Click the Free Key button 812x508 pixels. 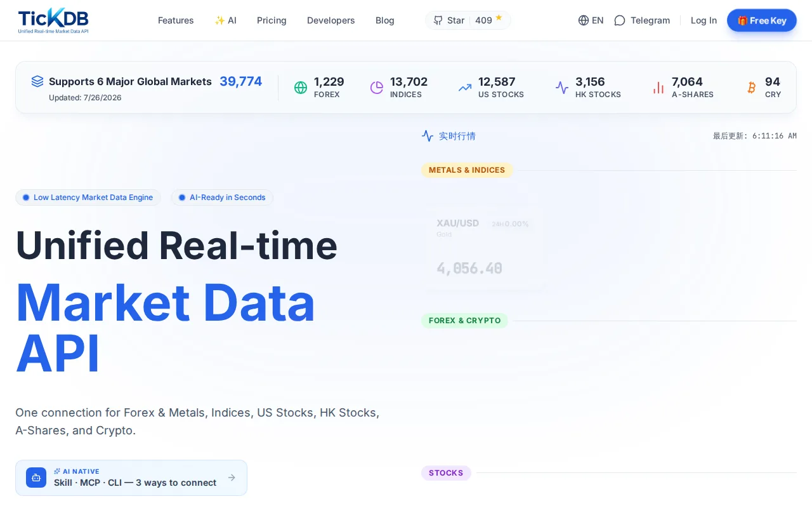point(762,20)
